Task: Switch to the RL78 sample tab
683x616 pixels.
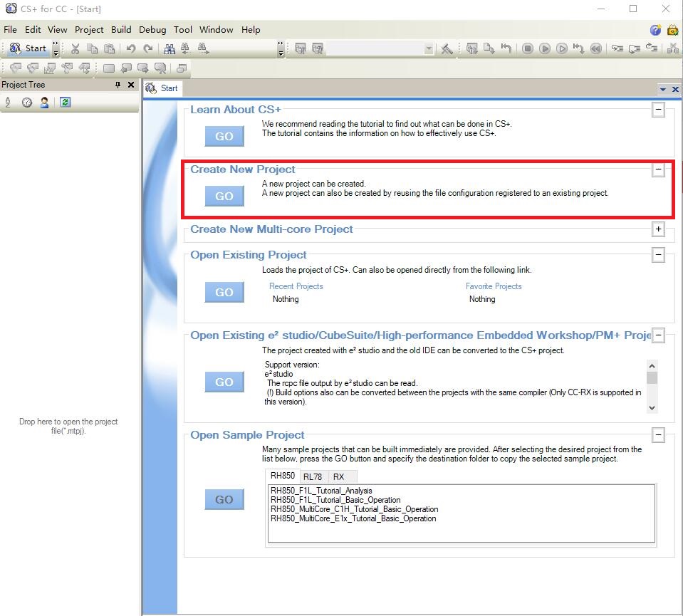Action: coord(313,477)
